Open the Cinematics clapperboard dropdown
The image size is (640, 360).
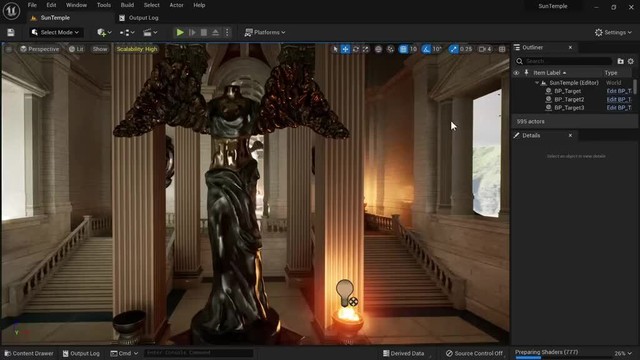point(150,32)
